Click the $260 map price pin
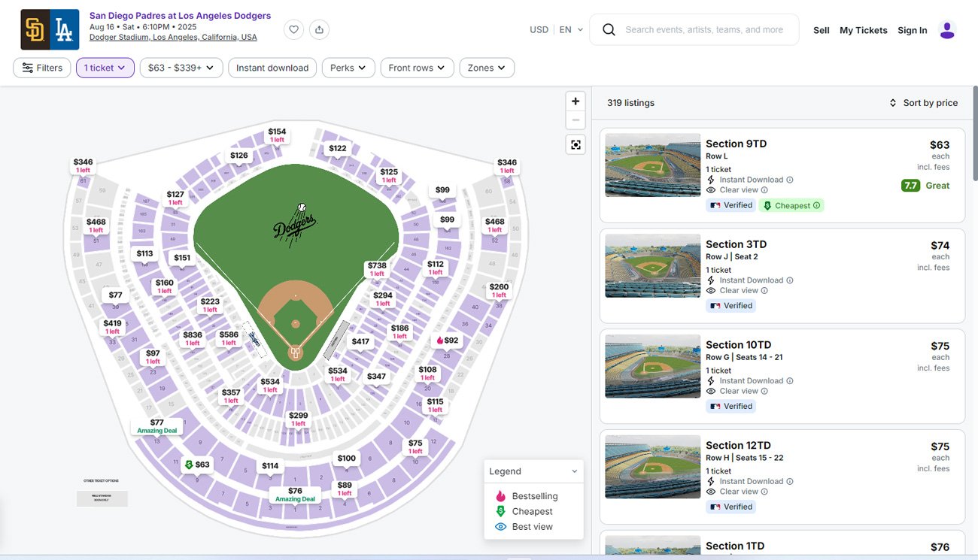Screen dimensions: 978x560 pos(499,290)
